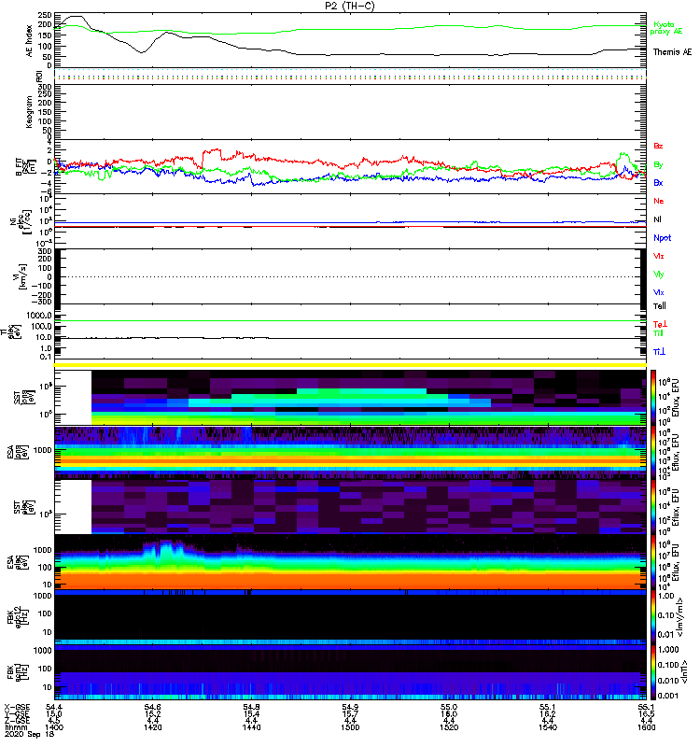Click the X-GSE value "54.6"
Screen dimensions: 700x747
[152, 707]
